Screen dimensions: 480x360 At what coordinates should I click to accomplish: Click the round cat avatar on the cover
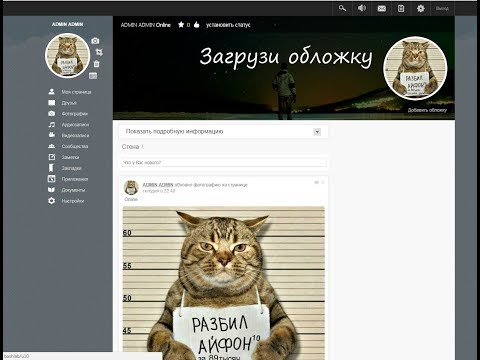tap(415, 68)
